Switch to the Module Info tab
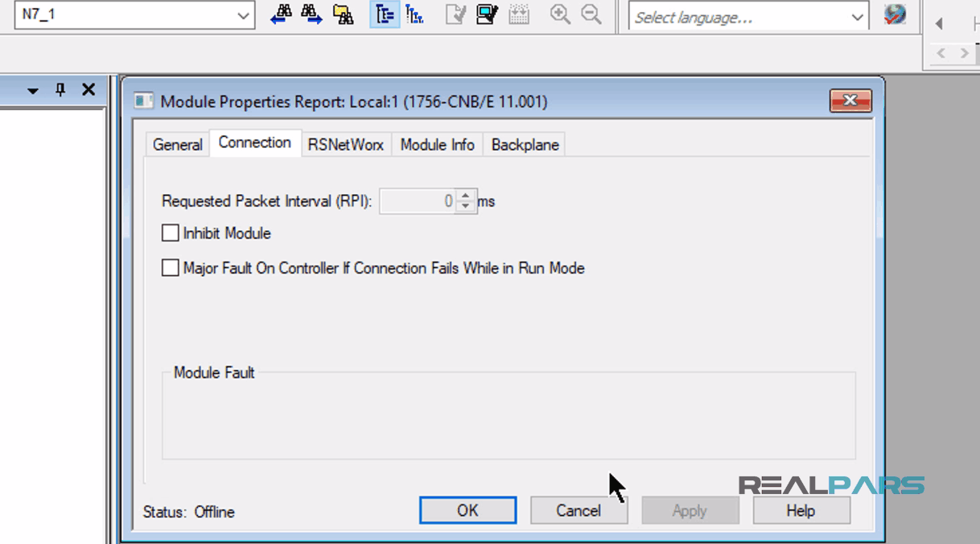 click(437, 144)
